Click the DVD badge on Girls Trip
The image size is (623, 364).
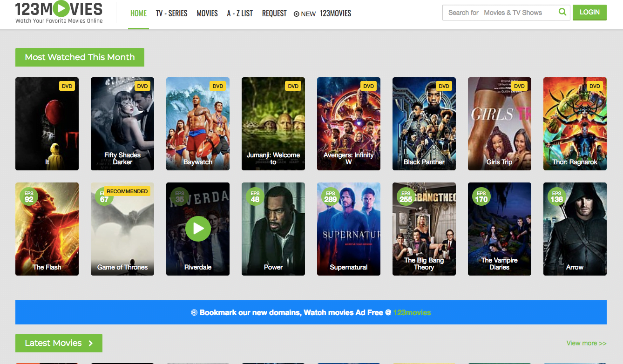point(520,86)
